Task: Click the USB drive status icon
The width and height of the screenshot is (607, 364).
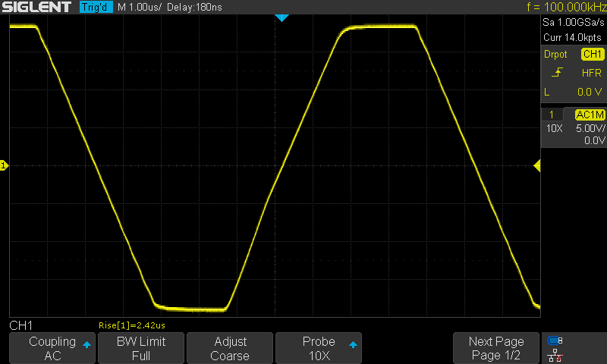Action: pos(555,340)
